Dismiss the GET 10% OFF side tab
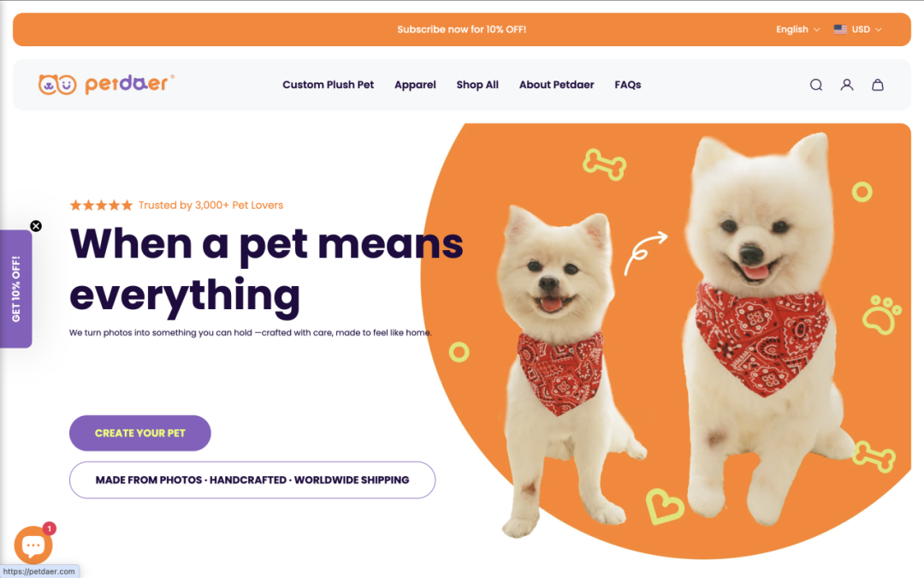 (x=36, y=226)
